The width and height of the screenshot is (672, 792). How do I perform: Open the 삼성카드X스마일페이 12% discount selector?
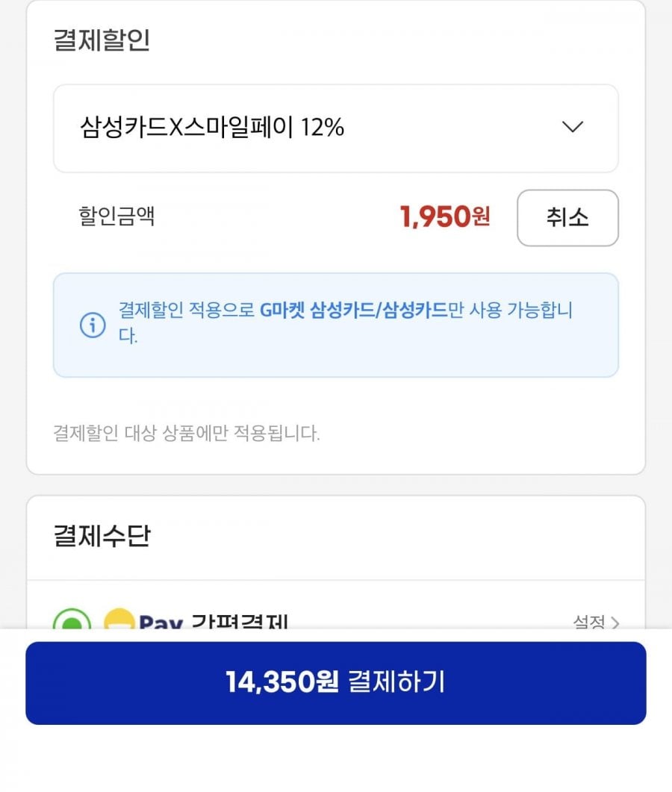[x=335, y=128]
